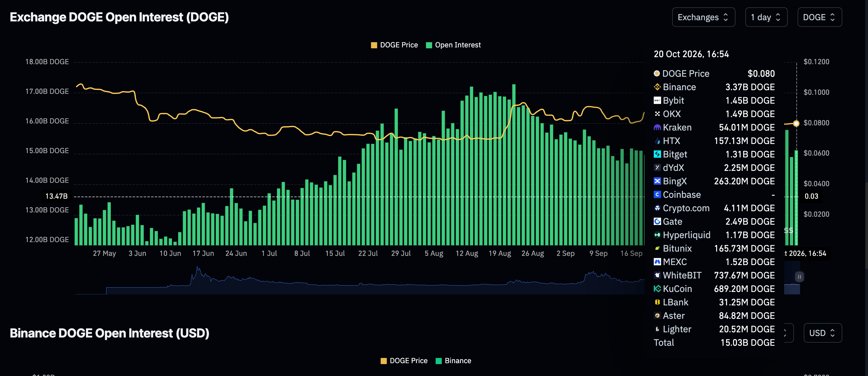Click the tallest green bar near 19 Aug

pyautogui.click(x=514, y=164)
